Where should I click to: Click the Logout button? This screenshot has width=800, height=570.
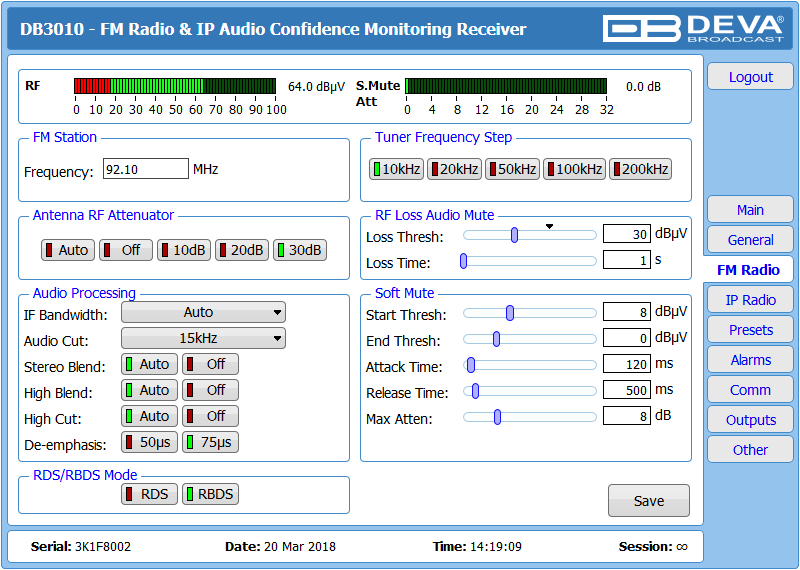coord(750,77)
